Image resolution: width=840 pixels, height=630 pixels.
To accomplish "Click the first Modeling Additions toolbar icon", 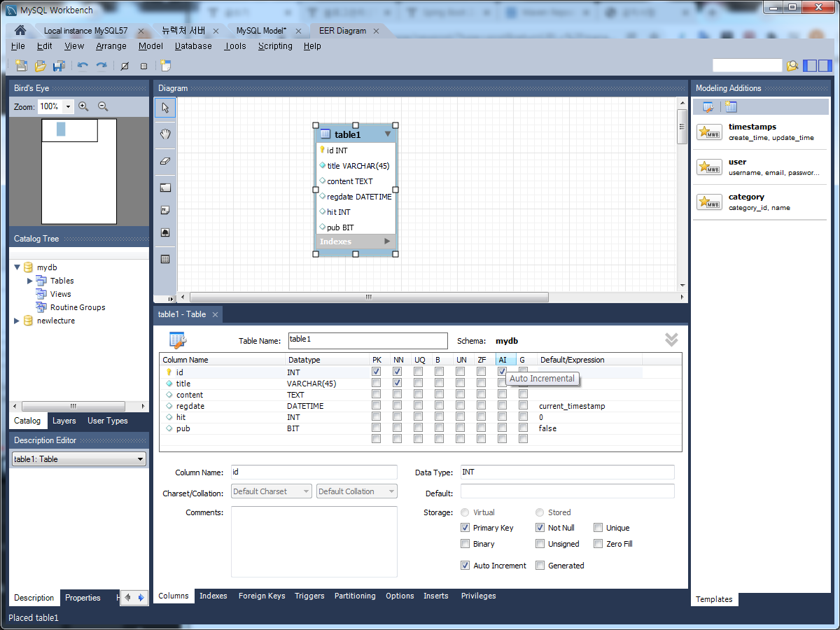I will [708, 107].
